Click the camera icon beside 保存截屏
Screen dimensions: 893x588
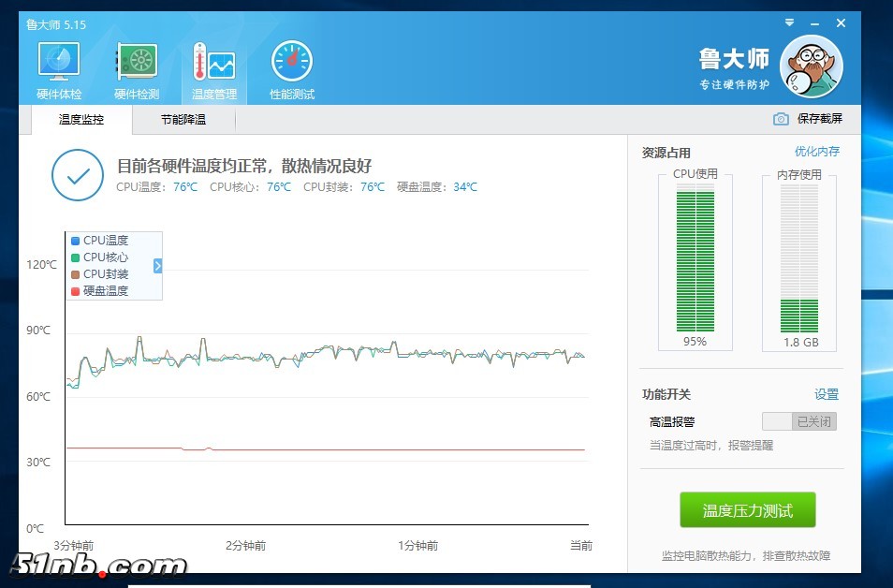(x=781, y=119)
